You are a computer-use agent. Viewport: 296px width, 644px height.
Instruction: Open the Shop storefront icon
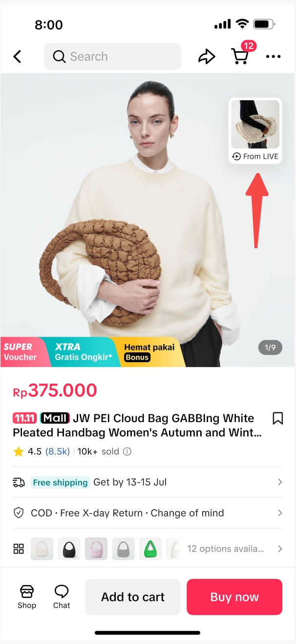27,597
